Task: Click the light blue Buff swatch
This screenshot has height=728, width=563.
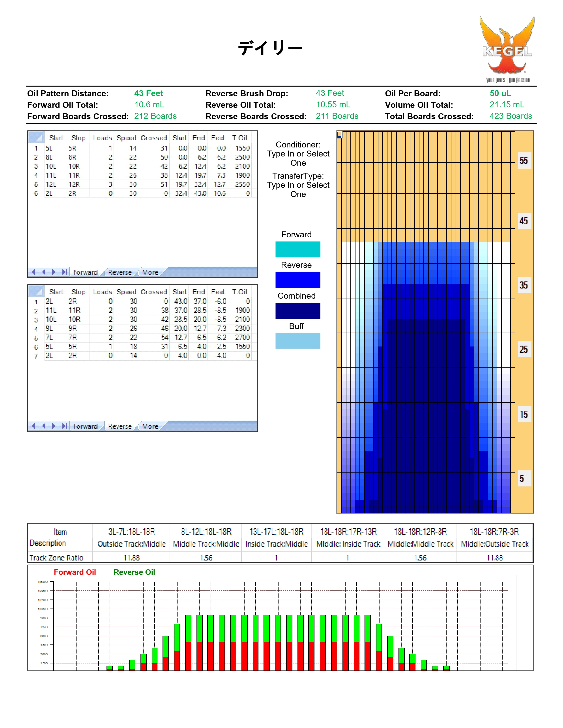Action: (297, 341)
